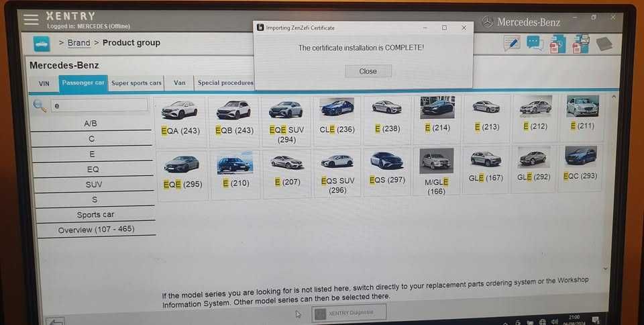Select the E (210) model
Screen dimensions: 644x325
(235, 174)
